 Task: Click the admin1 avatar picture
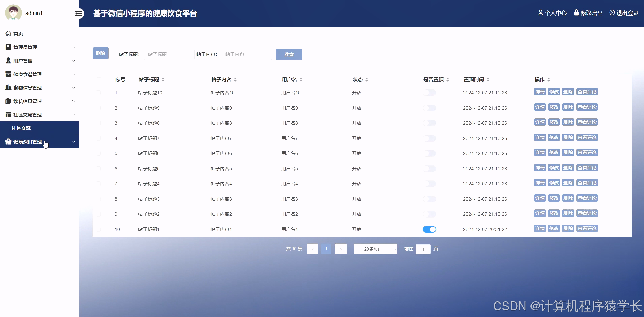(13, 12)
